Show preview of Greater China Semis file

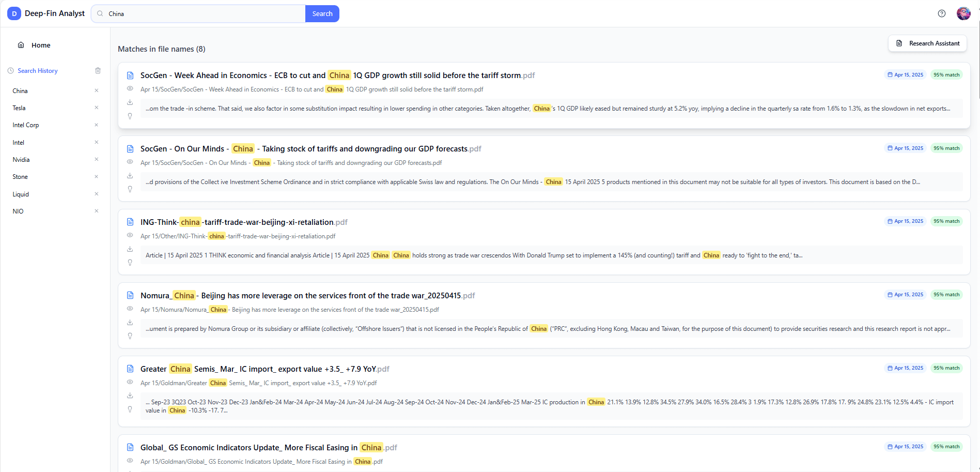tap(130, 382)
